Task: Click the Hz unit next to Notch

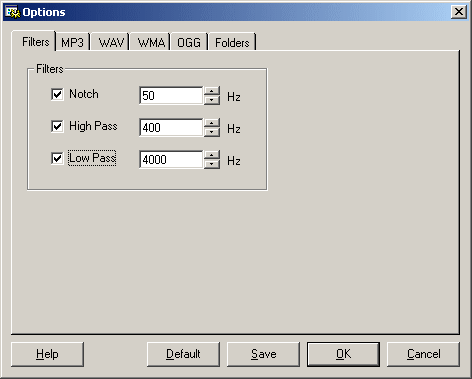Action: click(234, 97)
